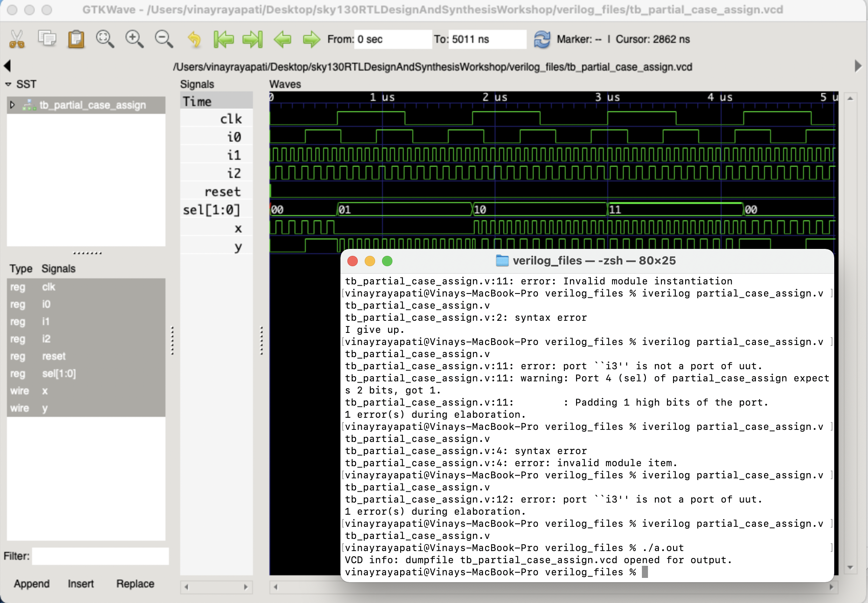Select the sel[1:0] signal row
The width and height of the screenshot is (868, 603).
point(212,209)
